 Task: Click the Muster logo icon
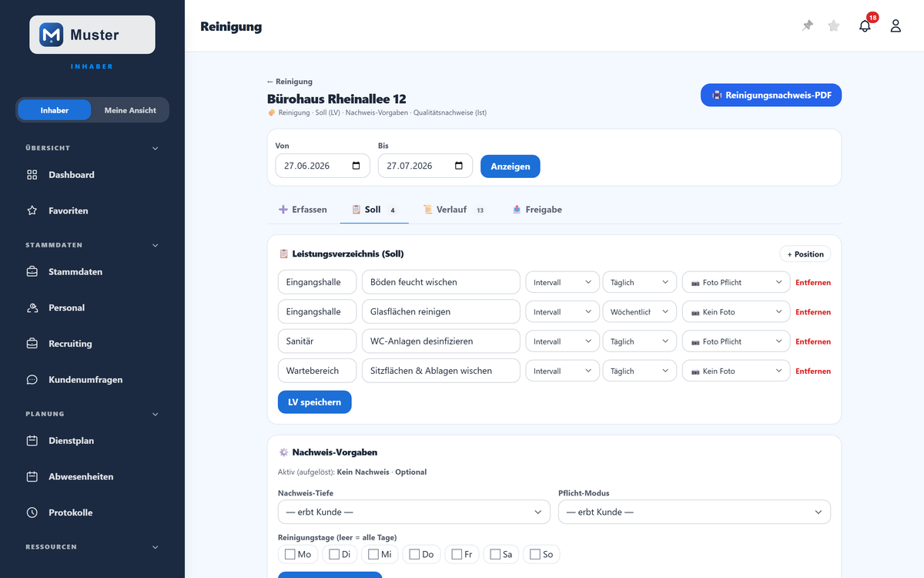point(52,35)
